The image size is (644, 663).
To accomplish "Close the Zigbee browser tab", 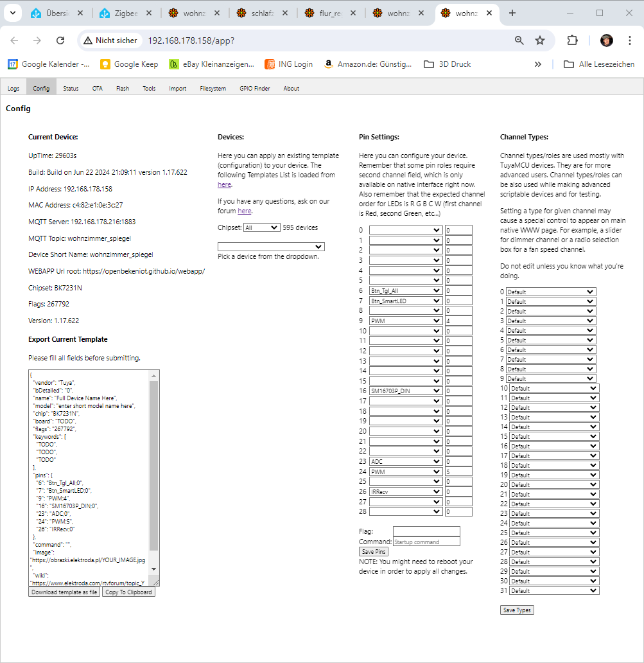I will click(x=149, y=13).
